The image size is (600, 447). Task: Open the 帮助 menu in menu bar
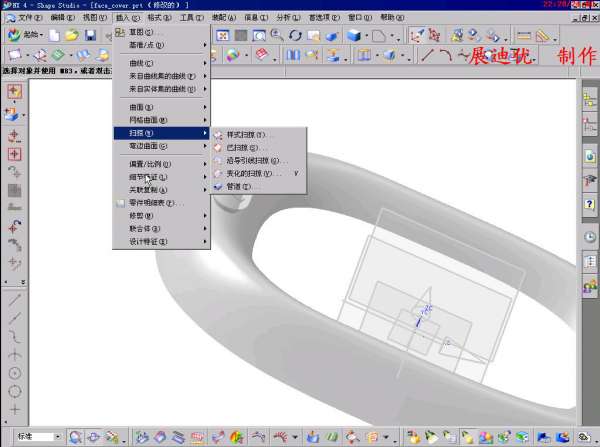[x=387, y=18]
